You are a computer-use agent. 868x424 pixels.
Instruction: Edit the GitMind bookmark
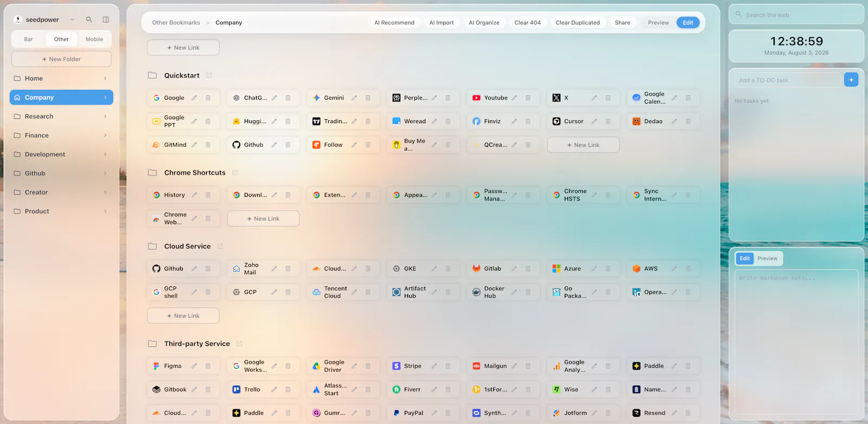(194, 145)
